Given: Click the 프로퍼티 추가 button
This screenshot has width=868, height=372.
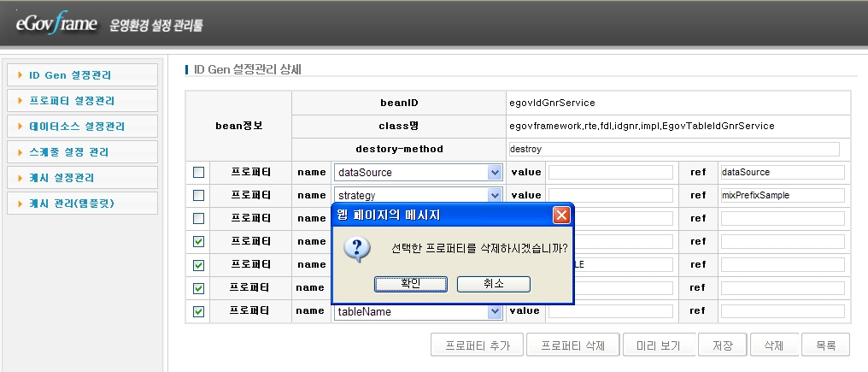Looking at the screenshot, I should [477, 345].
